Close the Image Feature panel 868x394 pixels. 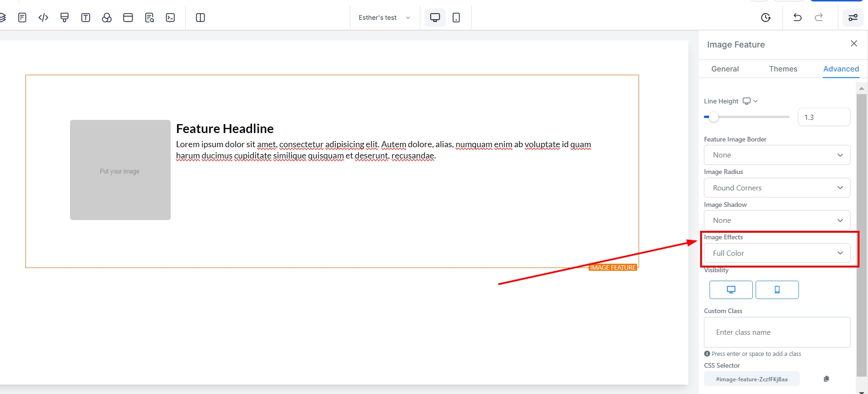[854, 44]
